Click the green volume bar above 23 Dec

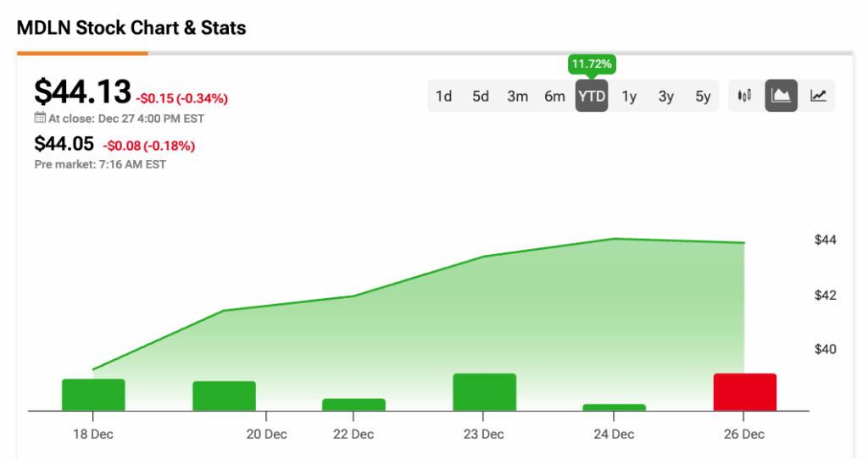(484, 391)
